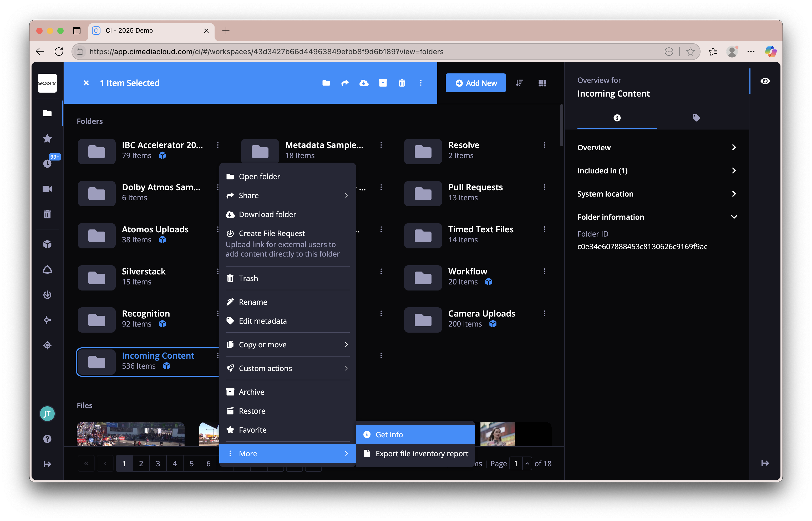The width and height of the screenshot is (812, 521).
Task: Open Help question mark icon
Action: point(47,439)
